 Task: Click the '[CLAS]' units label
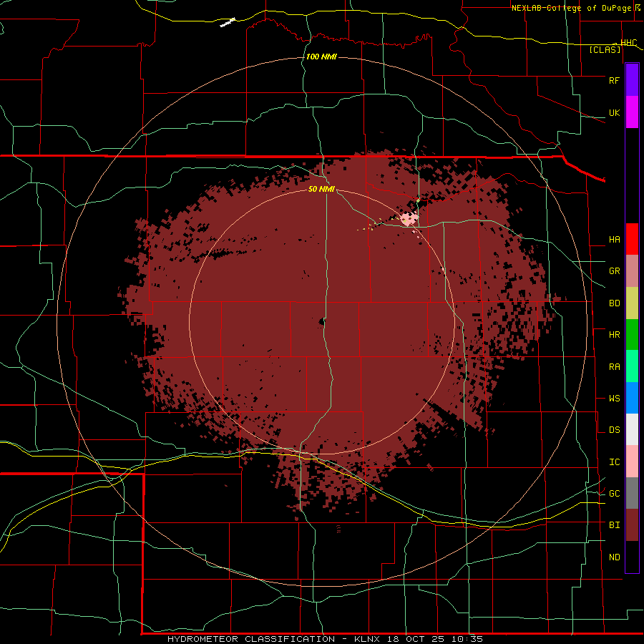pos(605,50)
